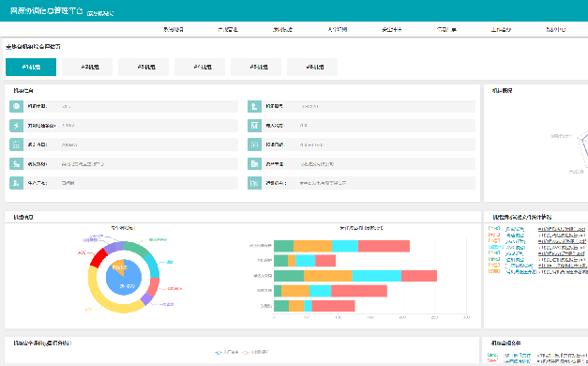Switch to the #3机组 unit tab
588x366 pixels.
pos(143,68)
